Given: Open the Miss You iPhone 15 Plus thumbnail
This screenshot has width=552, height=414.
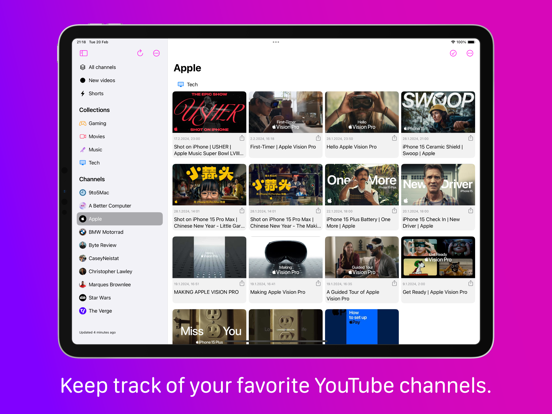Looking at the screenshot, I should click(209, 327).
